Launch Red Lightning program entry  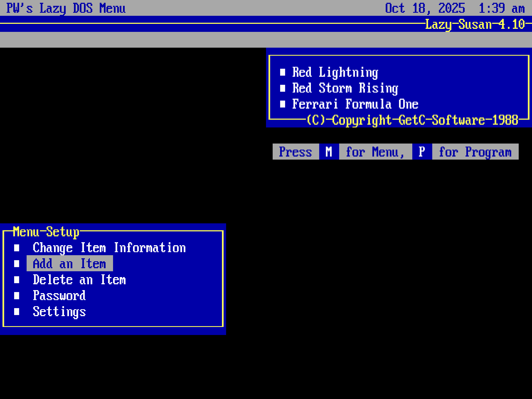(335, 72)
